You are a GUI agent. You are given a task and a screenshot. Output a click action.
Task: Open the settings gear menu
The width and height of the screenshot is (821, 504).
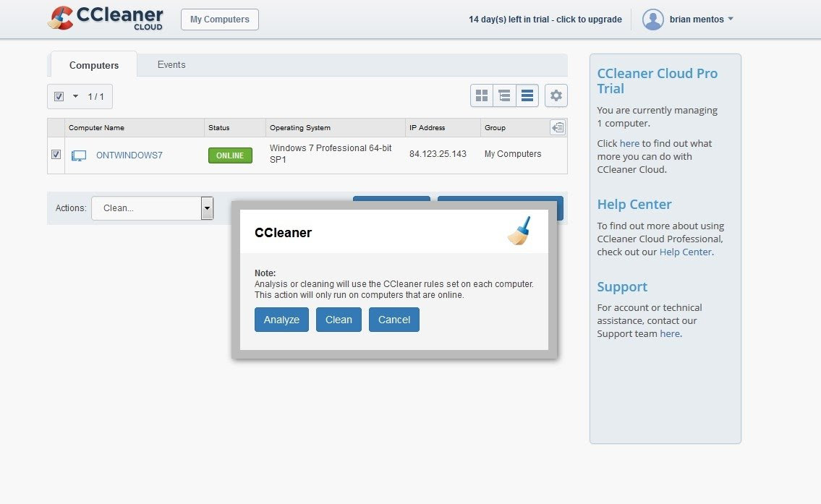click(556, 95)
